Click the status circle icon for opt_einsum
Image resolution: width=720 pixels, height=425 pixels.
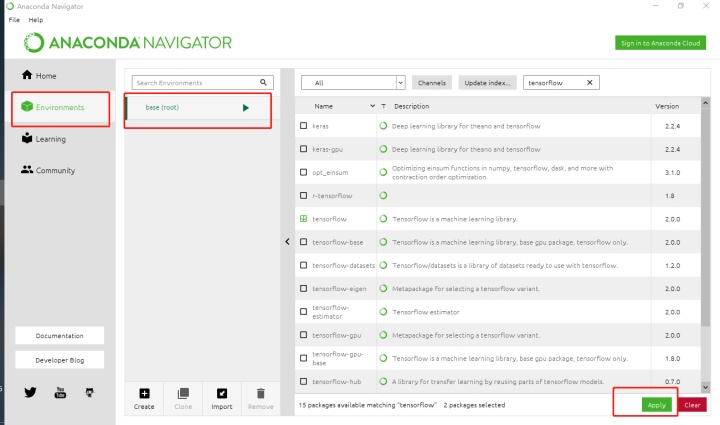point(383,173)
